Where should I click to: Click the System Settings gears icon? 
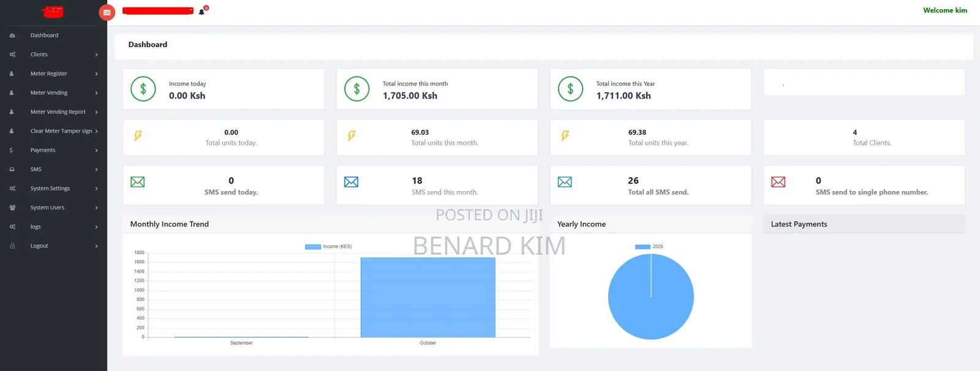12,189
